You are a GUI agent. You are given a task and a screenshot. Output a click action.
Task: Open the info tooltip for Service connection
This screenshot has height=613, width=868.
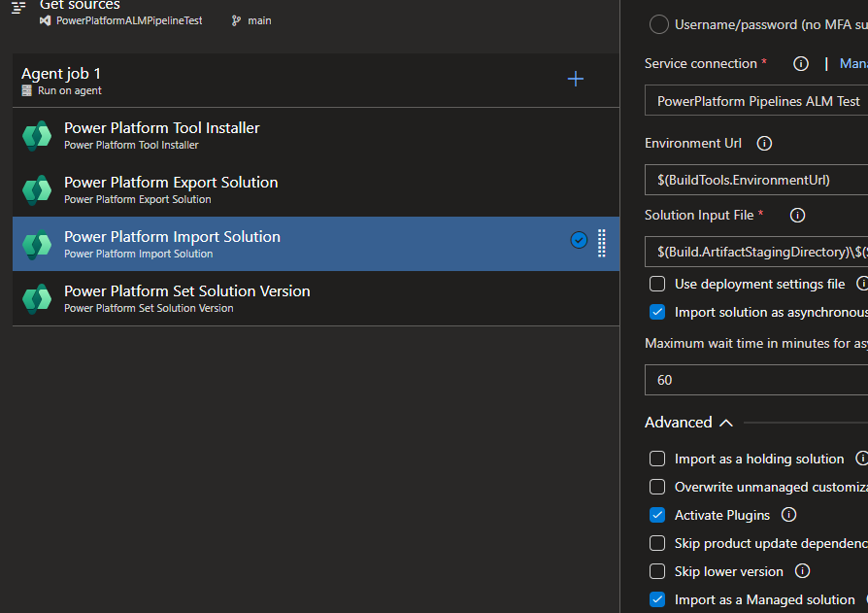tap(800, 63)
